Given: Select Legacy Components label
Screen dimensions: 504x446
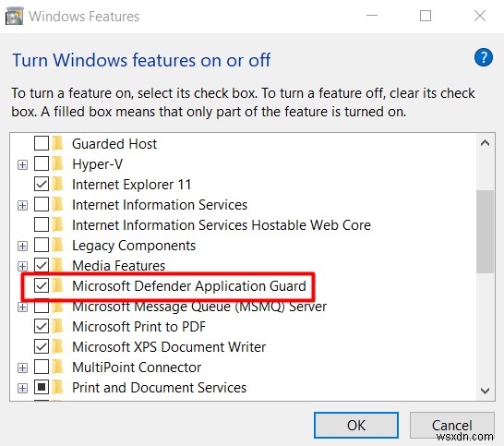Looking at the screenshot, I should 134,246.
